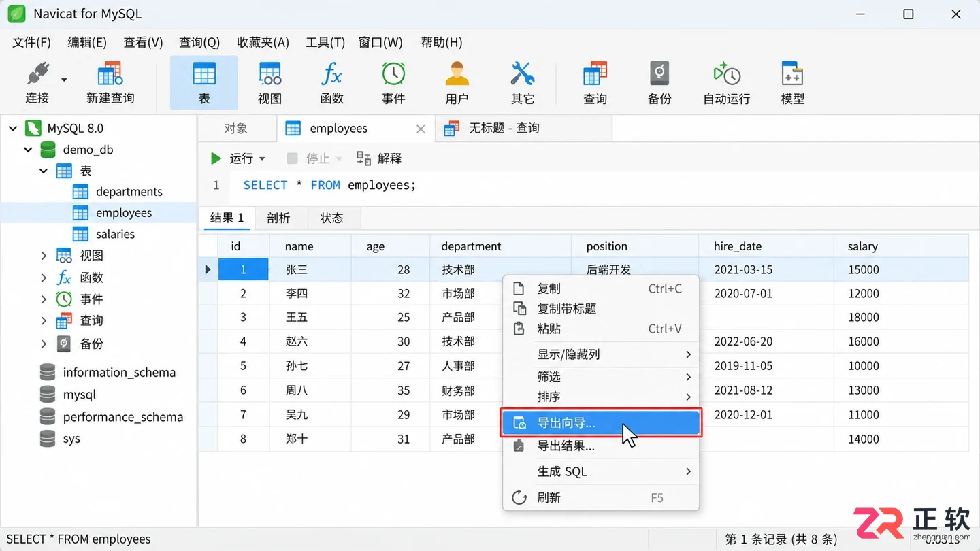Open the 对象 tab
Screen dimensions: 980x551
pos(236,129)
